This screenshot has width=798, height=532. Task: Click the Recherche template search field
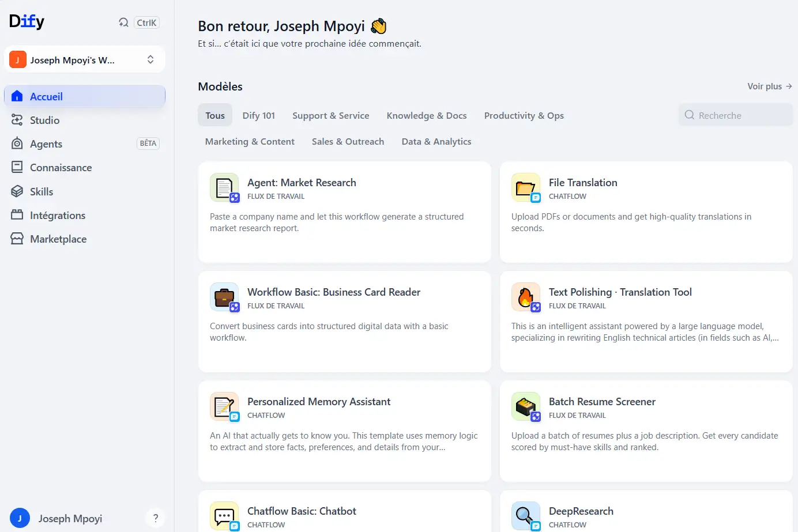736,115
